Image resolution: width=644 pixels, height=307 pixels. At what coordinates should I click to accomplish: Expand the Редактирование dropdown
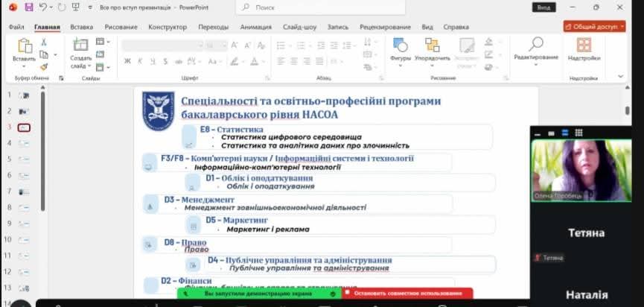(535, 65)
